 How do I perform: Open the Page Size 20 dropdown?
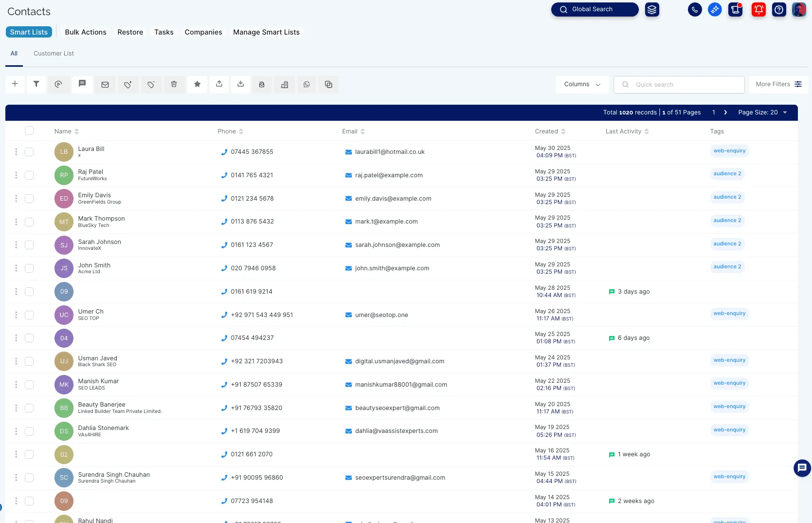[x=762, y=112]
